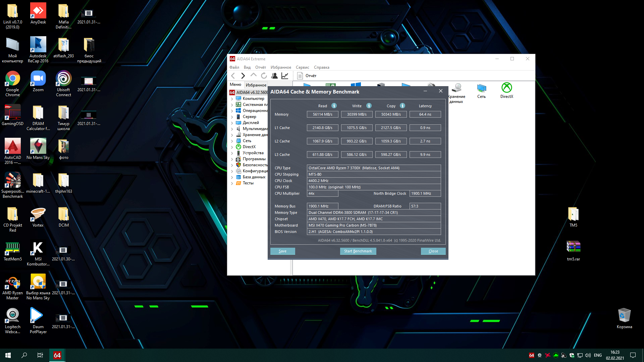This screenshot has width=644, height=362.
Task: Expand the Устройства tree node
Action: [232, 153]
